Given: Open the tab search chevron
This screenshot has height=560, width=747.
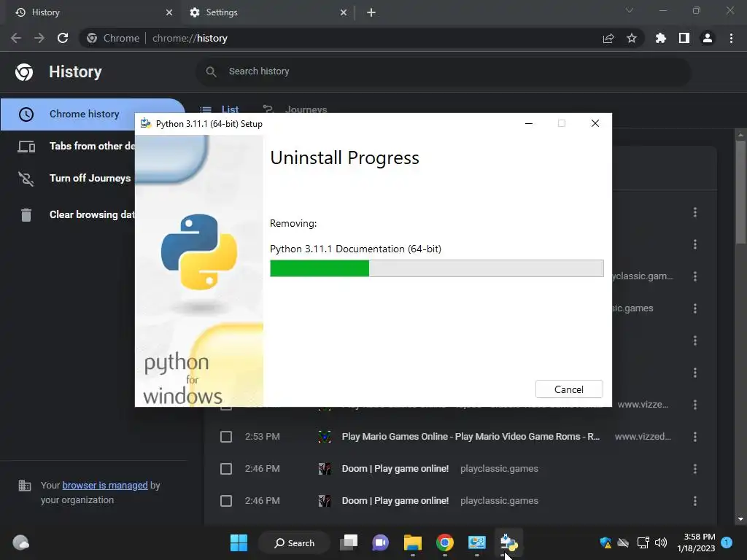Looking at the screenshot, I should click(x=630, y=10).
